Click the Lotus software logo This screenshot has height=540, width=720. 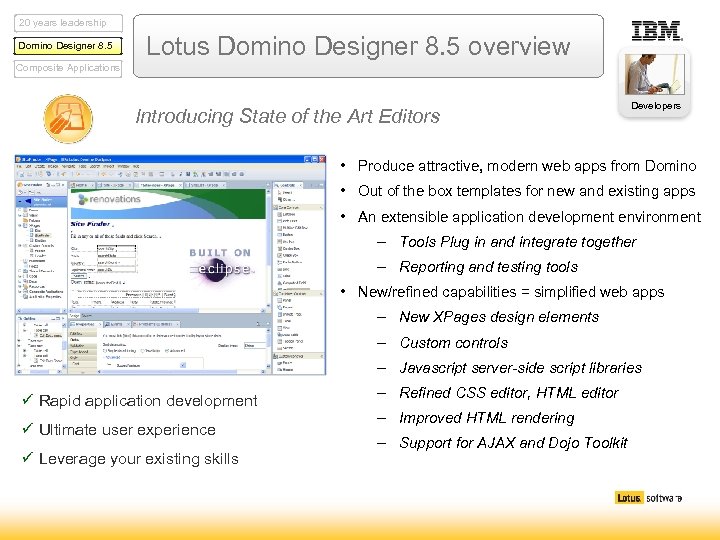(x=648, y=498)
